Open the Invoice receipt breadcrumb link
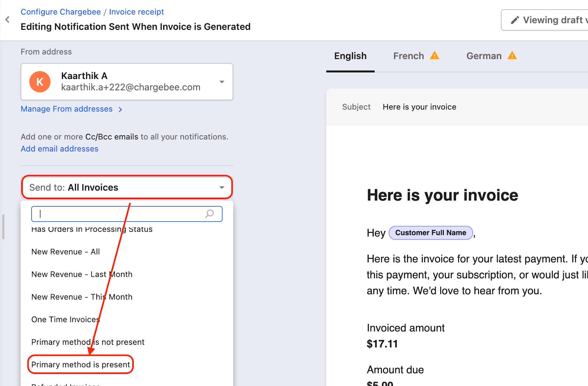This screenshot has height=386, width=588. 136,12
